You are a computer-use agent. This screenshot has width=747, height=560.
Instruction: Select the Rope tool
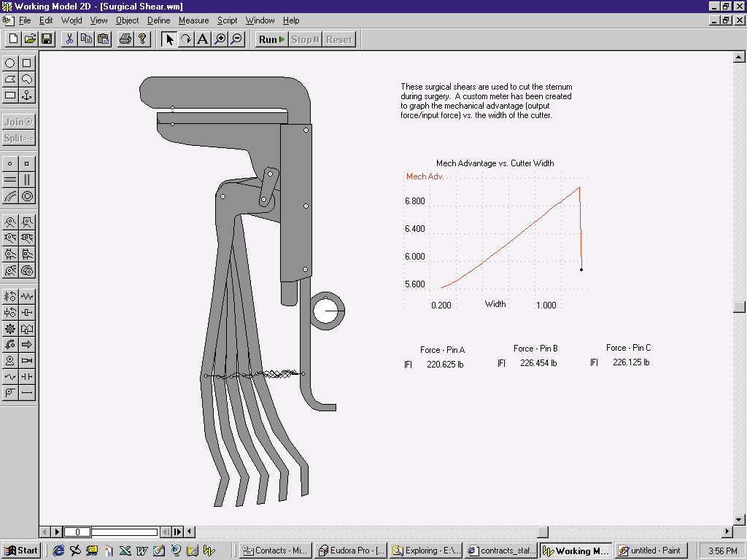pyautogui.click(x=10, y=377)
